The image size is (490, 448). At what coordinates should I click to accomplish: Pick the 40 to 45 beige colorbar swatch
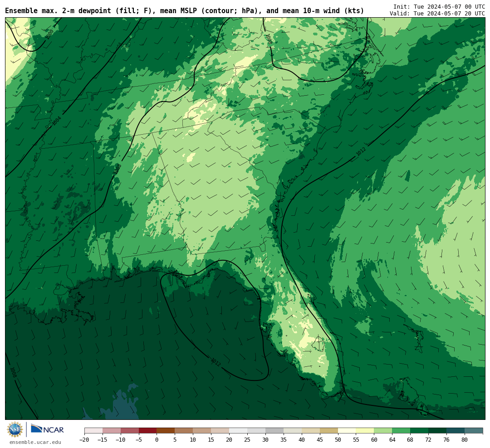click(311, 431)
